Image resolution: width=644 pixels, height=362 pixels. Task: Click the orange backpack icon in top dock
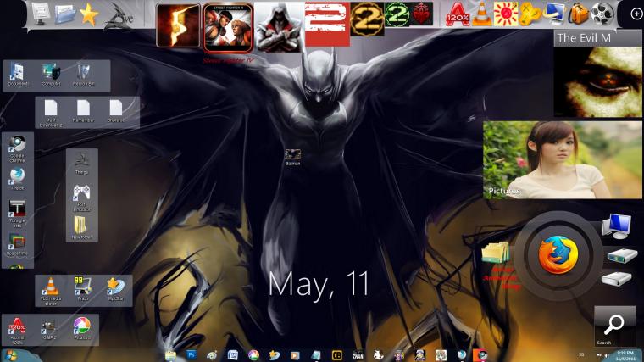coord(578,14)
